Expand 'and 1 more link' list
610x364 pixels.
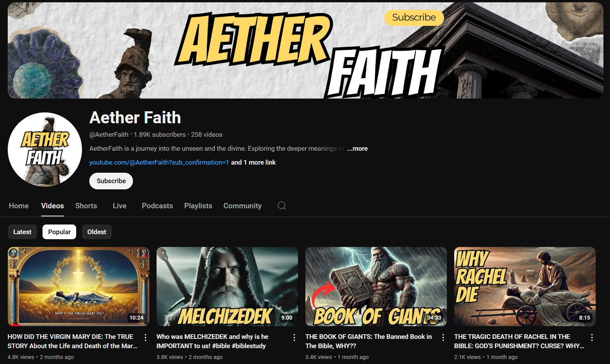coord(253,162)
